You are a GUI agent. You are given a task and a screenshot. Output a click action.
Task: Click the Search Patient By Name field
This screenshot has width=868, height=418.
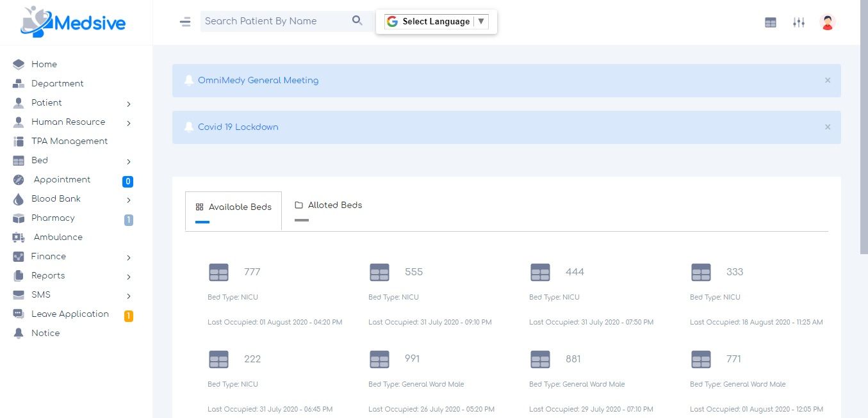coord(275,21)
